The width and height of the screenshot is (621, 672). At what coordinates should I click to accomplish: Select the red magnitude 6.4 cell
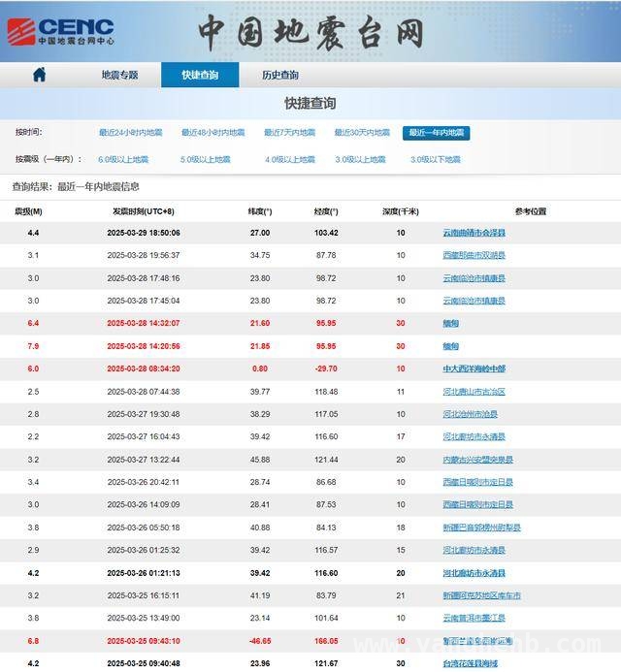click(33, 323)
